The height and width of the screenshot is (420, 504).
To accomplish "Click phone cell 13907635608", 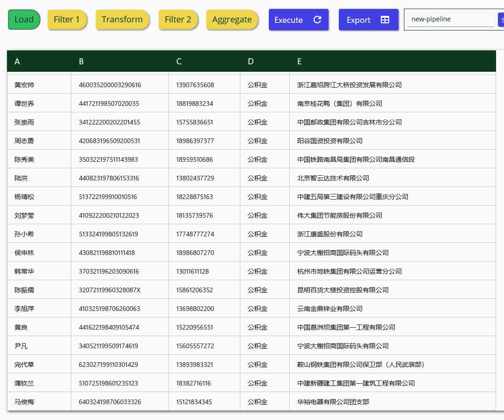I will (x=204, y=85).
